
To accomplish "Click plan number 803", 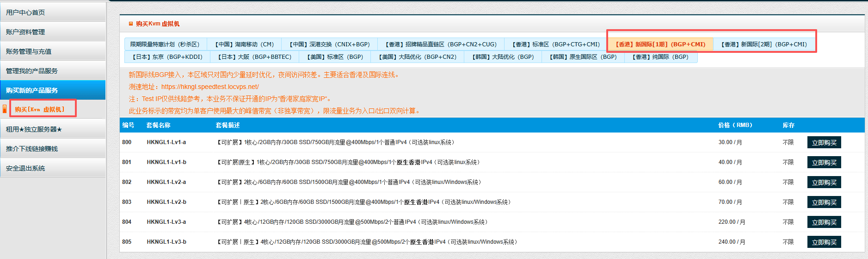I will tap(127, 202).
